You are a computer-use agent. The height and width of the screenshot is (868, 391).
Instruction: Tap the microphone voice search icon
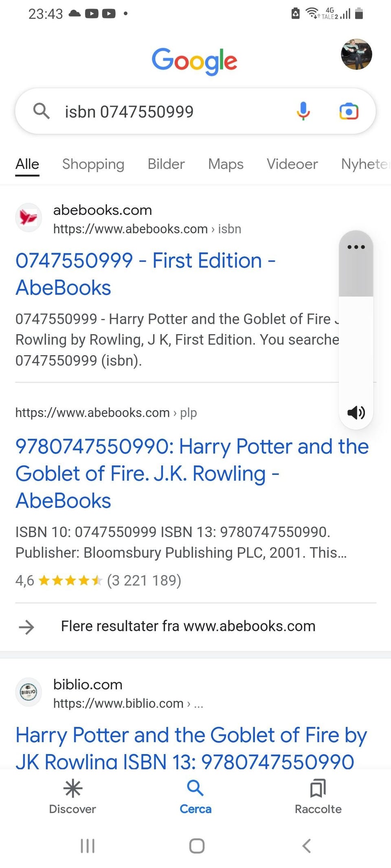[303, 111]
